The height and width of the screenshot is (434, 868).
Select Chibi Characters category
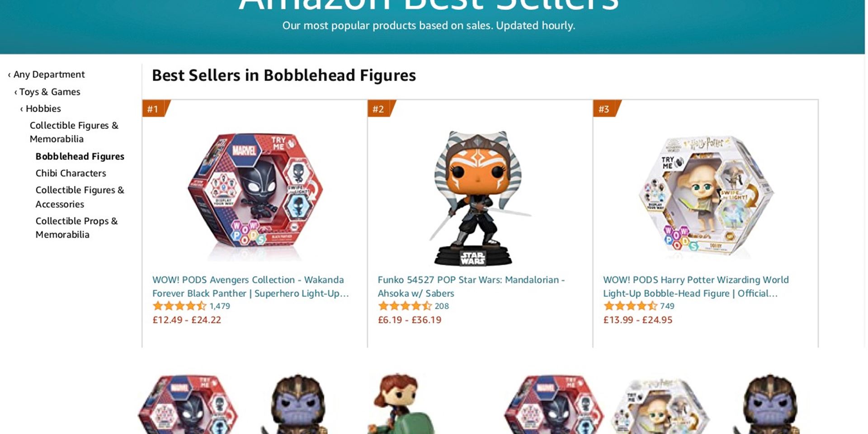pyautogui.click(x=71, y=173)
